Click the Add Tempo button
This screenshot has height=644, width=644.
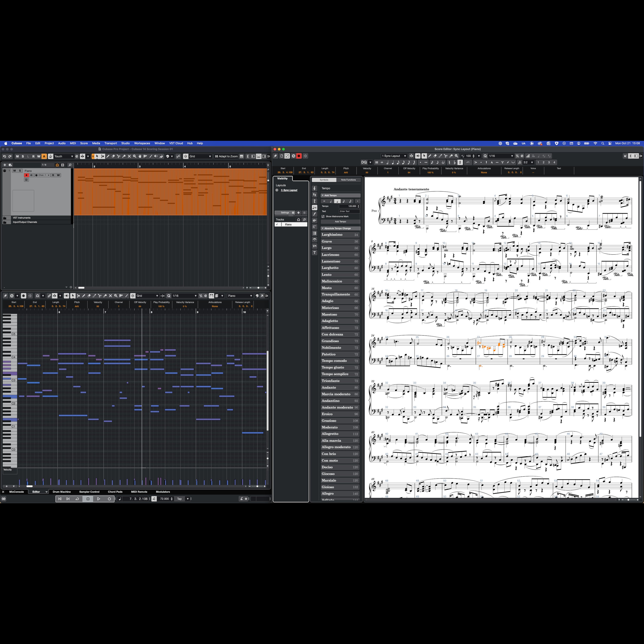pos(340,222)
